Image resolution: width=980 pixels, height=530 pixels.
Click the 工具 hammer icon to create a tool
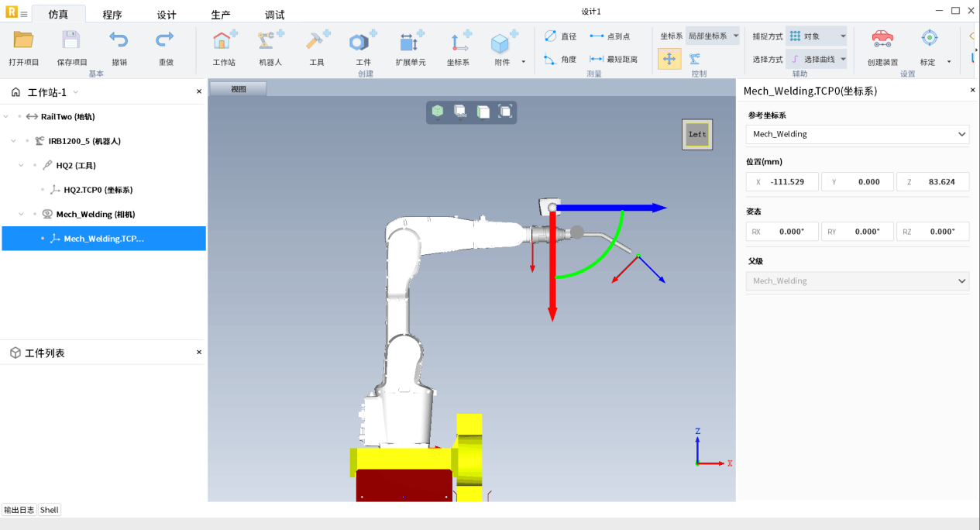(317, 42)
